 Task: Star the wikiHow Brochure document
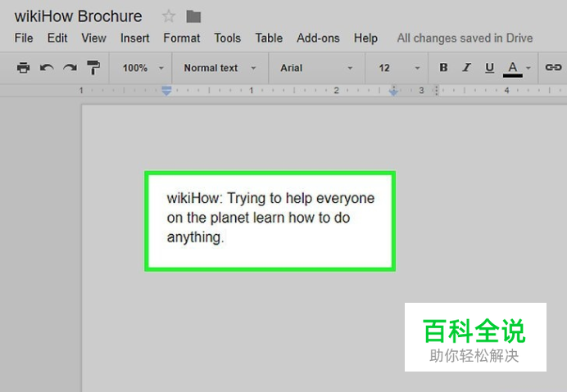click(169, 16)
